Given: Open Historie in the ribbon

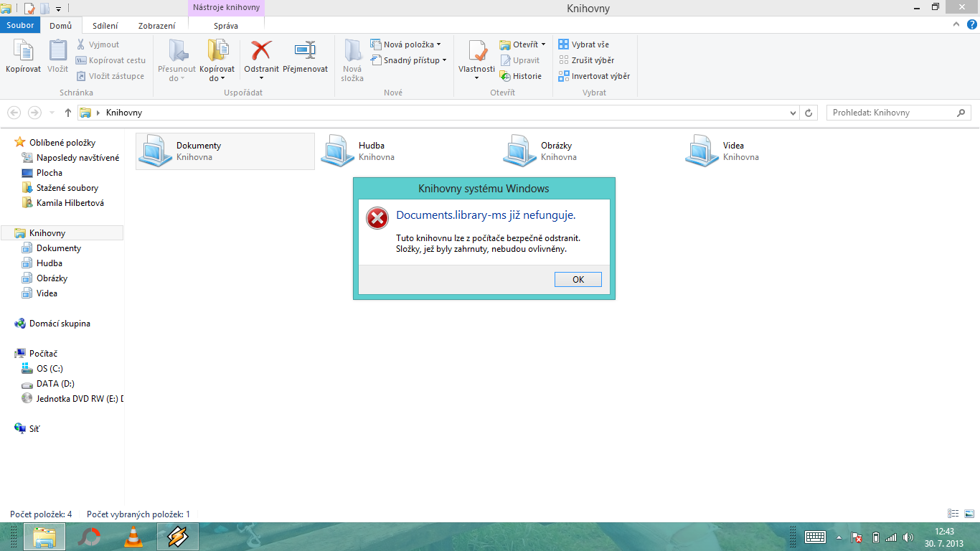Looking at the screenshot, I should (x=521, y=76).
